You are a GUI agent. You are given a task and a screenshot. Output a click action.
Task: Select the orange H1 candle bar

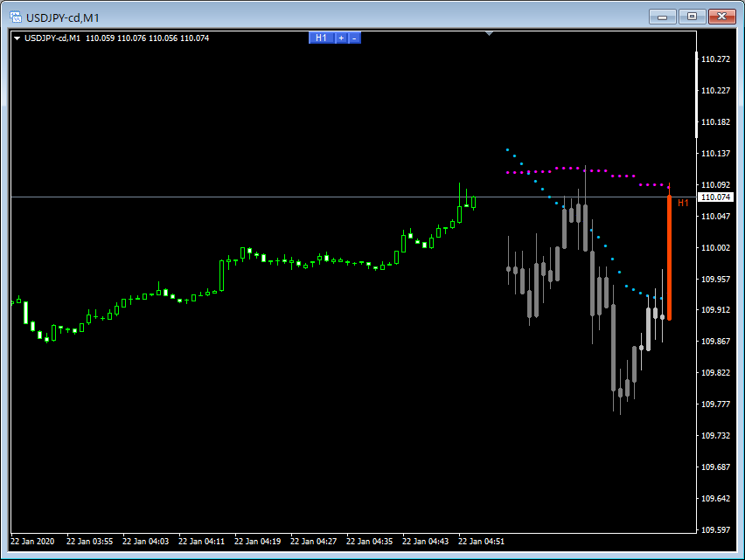[x=669, y=258]
